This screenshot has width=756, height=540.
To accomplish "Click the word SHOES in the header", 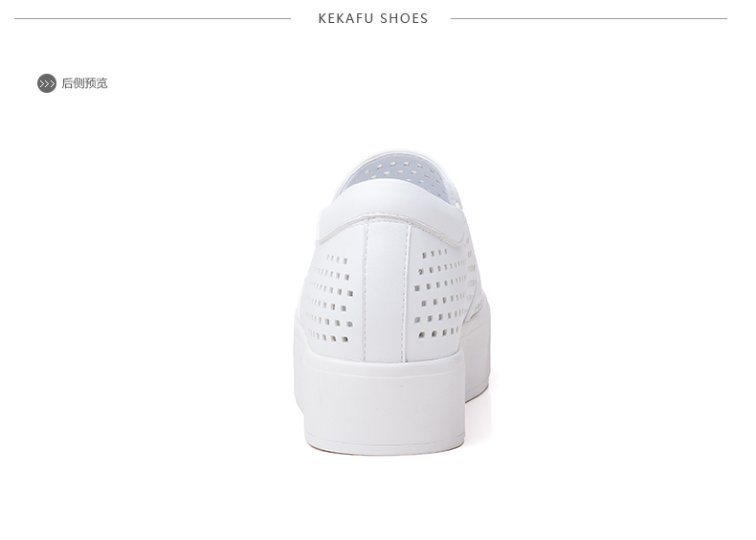I will (x=404, y=19).
